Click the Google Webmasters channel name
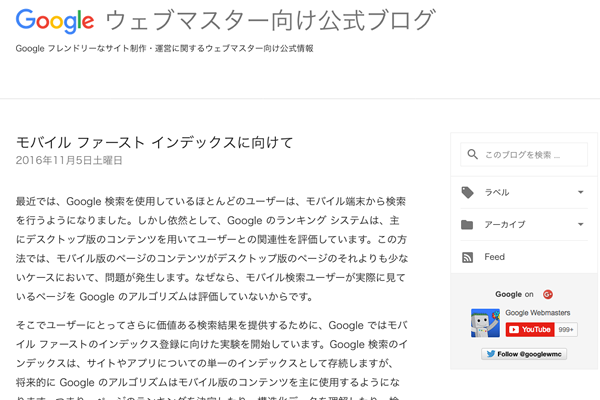Viewport: 600px width, 400px height. [x=538, y=313]
